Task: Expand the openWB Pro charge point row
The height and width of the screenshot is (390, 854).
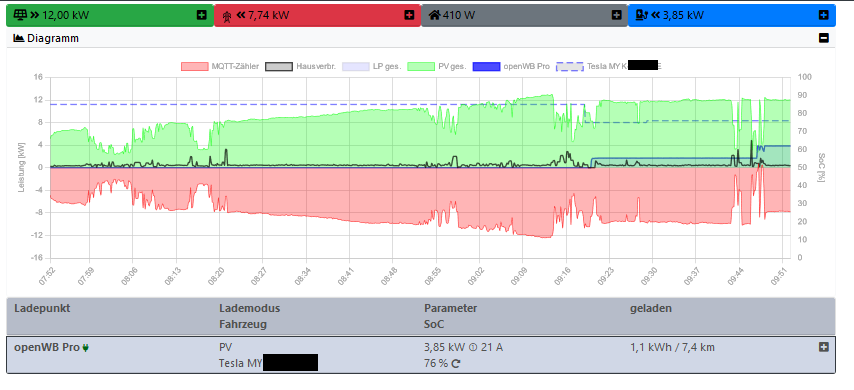Action: (824, 347)
